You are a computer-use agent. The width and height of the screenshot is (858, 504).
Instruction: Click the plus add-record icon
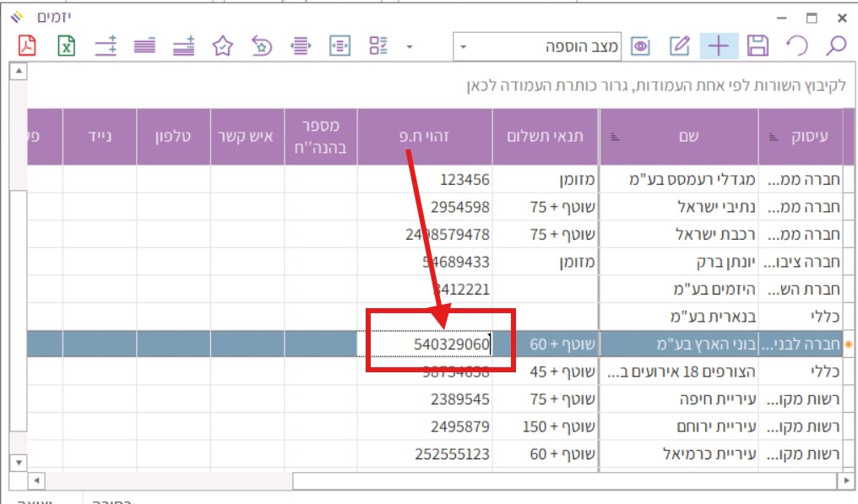[719, 46]
